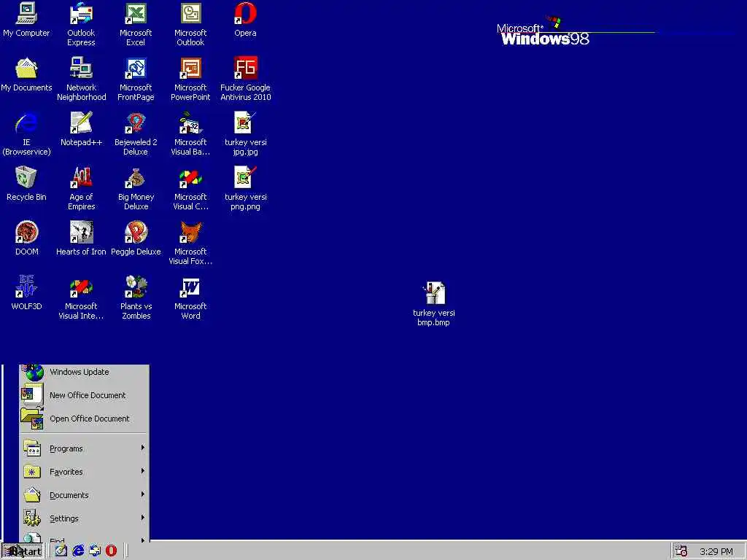Expand the Programs submenu arrow
Viewport: 747px width, 560px height.
(142, 448)
